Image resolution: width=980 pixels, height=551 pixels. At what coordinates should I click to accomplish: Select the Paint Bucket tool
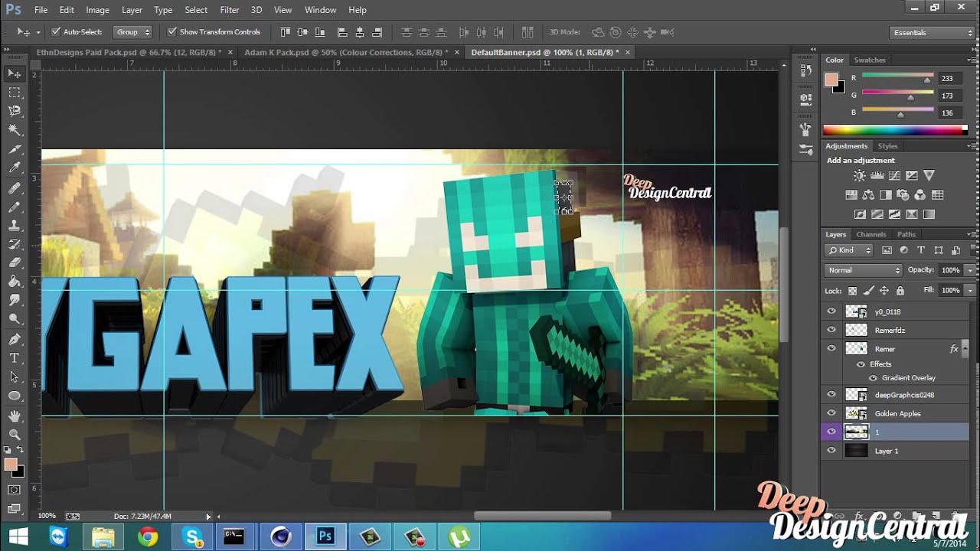click(14, 282)
